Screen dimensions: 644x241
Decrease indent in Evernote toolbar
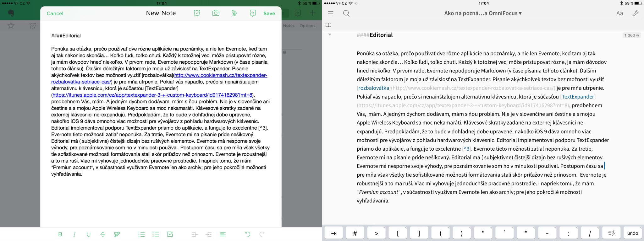click(195, 234)
